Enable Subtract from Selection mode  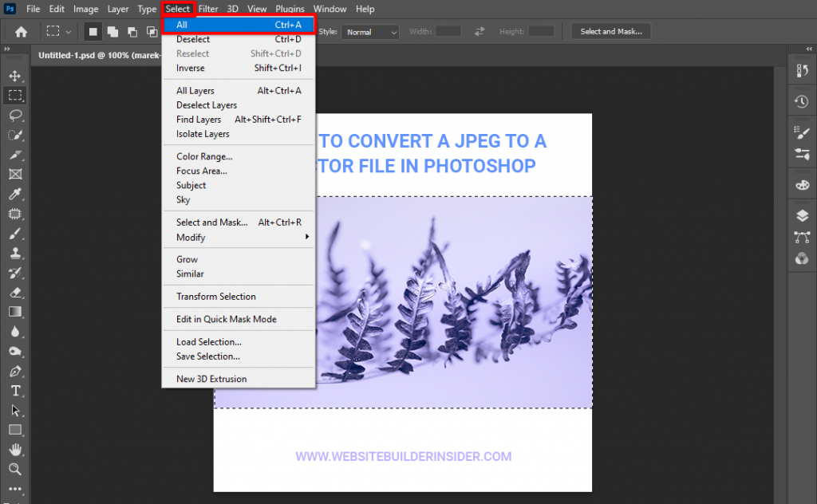pos(132,32)
